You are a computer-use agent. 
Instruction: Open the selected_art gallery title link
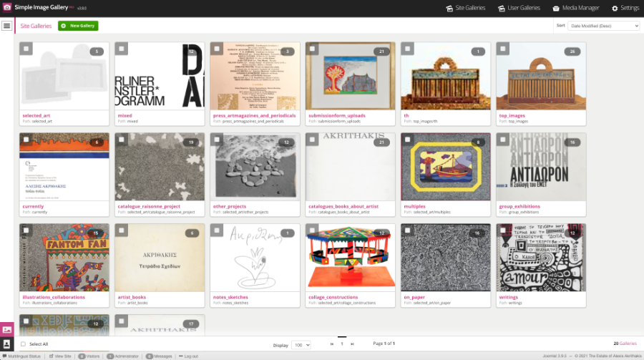[36, 115]
